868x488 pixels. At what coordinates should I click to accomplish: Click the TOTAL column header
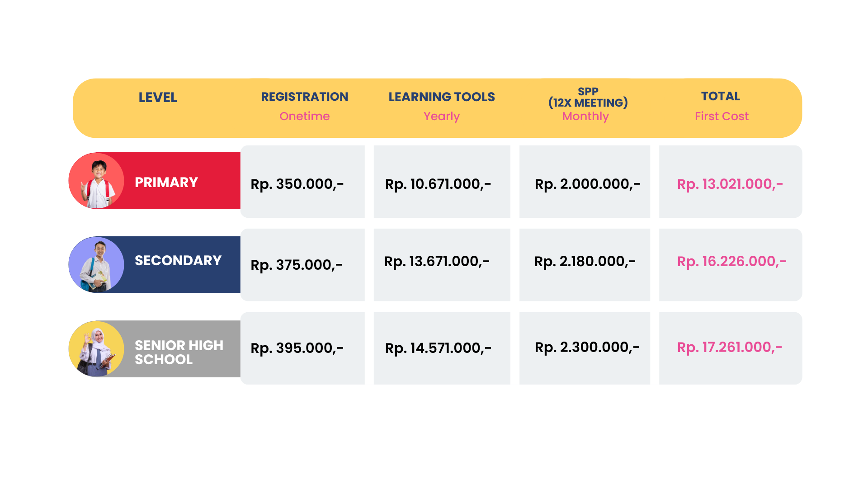coord(721,96)
